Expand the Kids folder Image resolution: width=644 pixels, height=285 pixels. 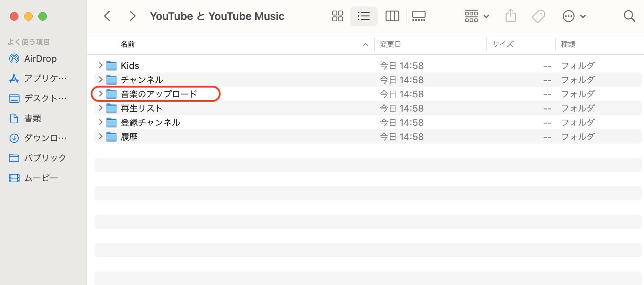[x=100, y=65]
